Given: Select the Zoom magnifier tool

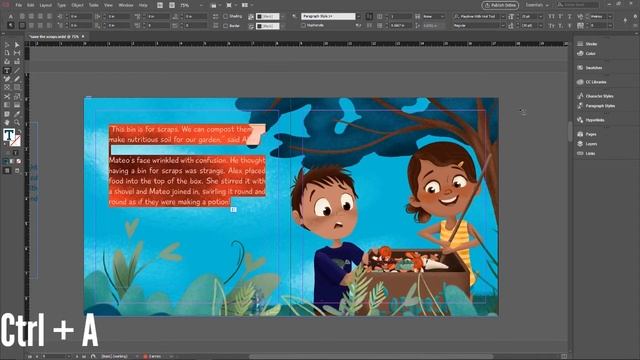Looking at the screenshot, I should [x=17, y=122].
